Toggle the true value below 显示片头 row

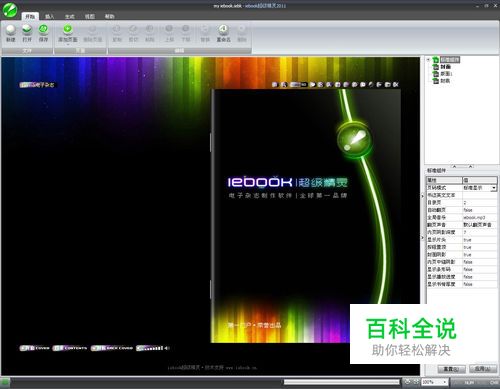(x=479, y=247)
